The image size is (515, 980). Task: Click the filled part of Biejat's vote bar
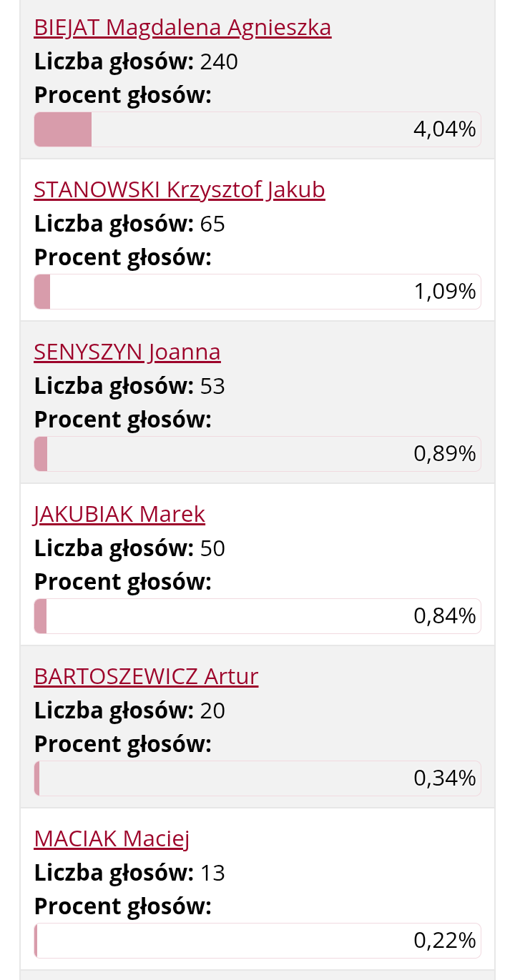(x=63, y=129)
